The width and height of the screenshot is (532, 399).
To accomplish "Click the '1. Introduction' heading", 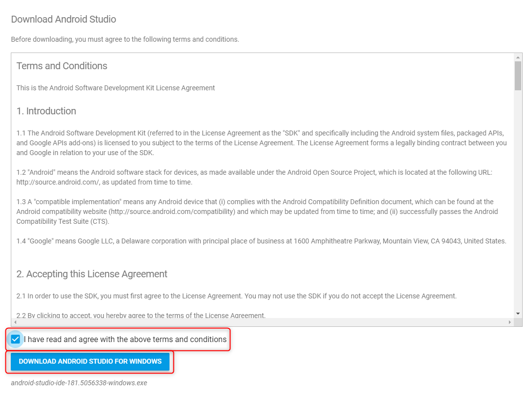I will (46, 111).
